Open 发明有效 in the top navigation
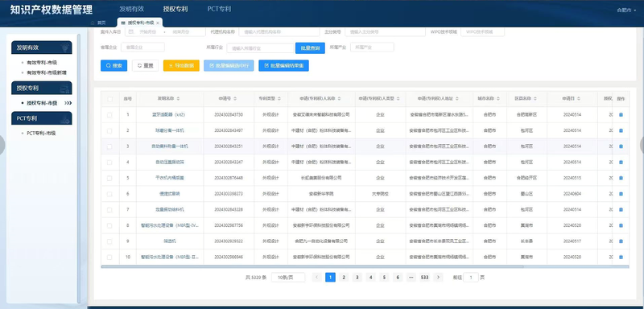The image size is (644, 309). [131, 9]
